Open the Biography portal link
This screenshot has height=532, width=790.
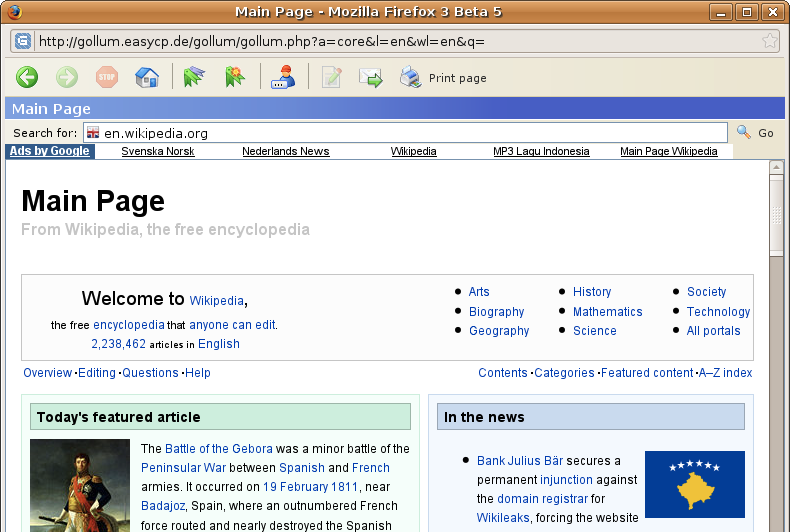click(496, 312)
